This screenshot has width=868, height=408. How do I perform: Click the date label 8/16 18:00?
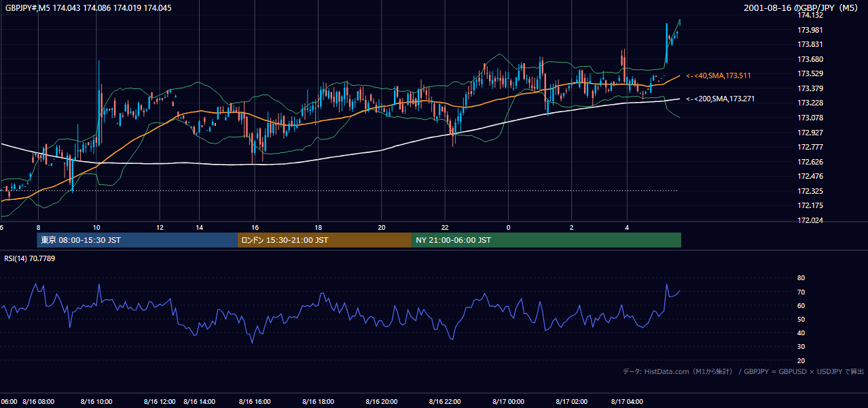point(319,402)
